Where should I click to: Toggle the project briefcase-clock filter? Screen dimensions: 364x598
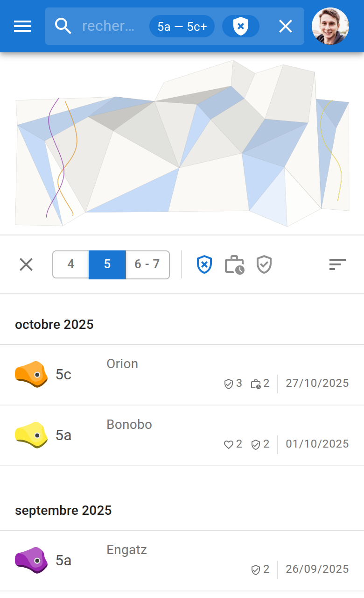[x=234, y=264]
